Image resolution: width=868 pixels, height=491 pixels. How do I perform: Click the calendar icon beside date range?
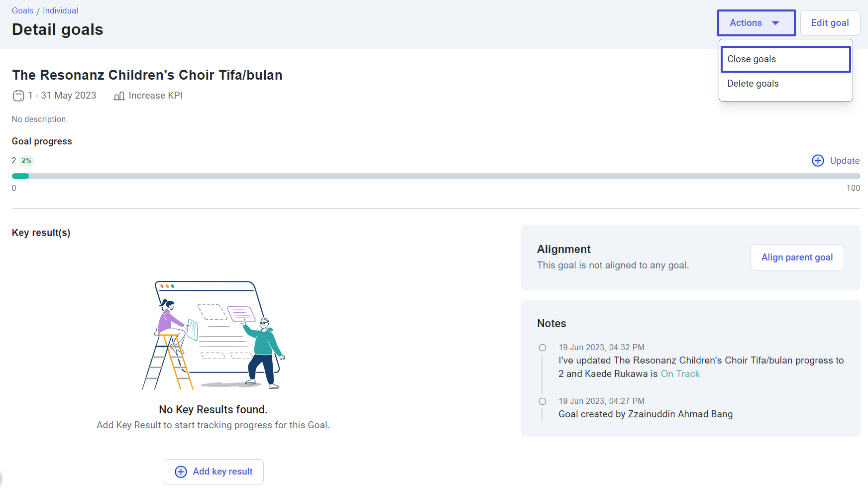(18, 96)
